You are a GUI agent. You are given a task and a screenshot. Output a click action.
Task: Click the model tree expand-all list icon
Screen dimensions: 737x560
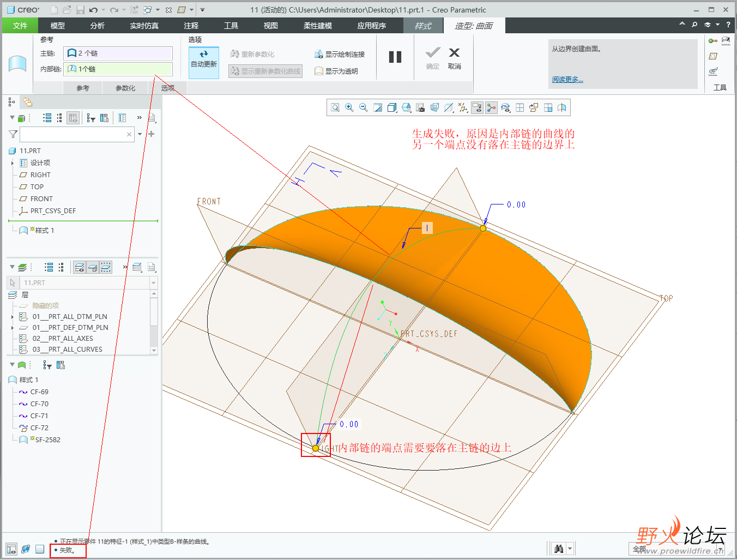pyautogui.click(x=47, y=118)
